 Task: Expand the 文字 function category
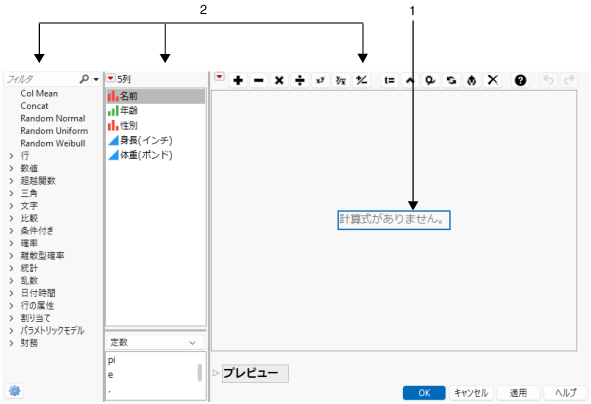coord(11,206)
